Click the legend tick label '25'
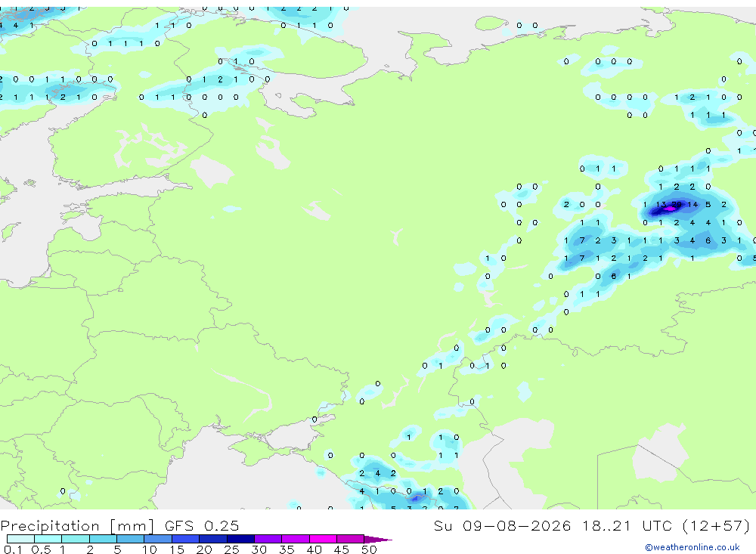 coord(231,549)
